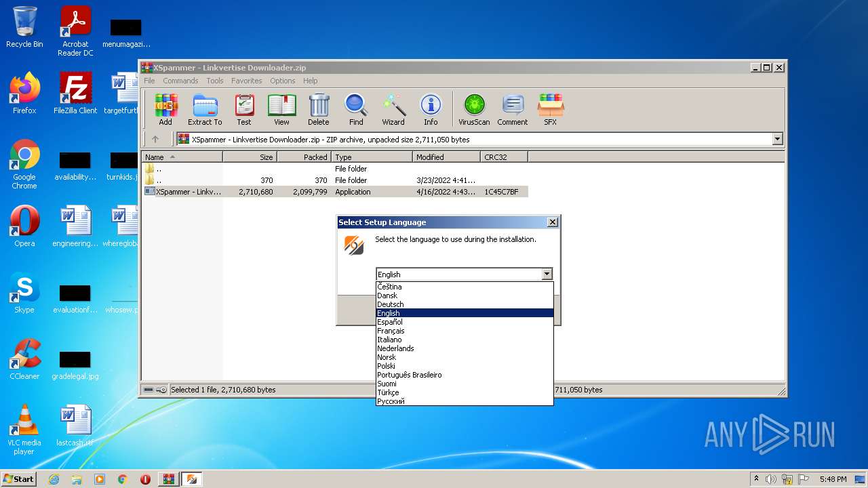The image size is (868, 488).
Task: Select Türkçe from the language list
Action: tap(465, 392)
